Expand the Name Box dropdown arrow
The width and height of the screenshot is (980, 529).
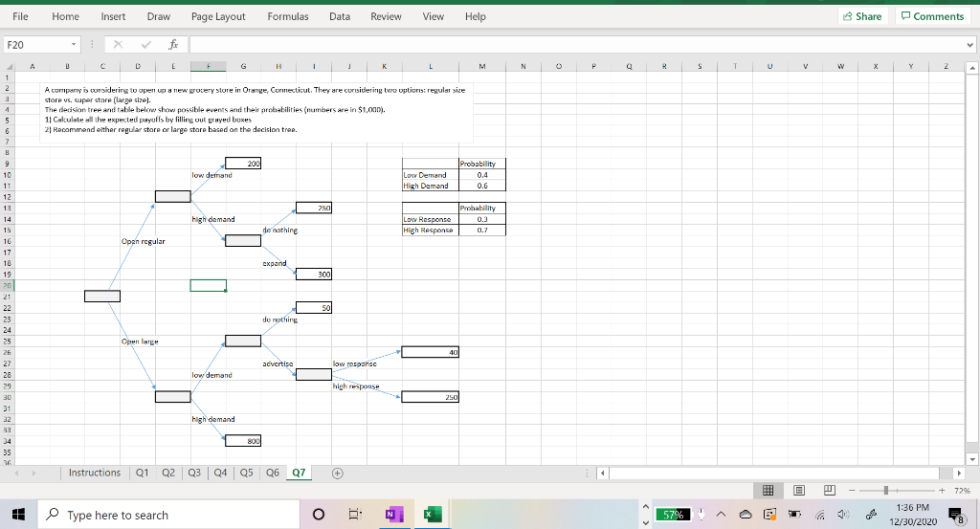(73, 44)
